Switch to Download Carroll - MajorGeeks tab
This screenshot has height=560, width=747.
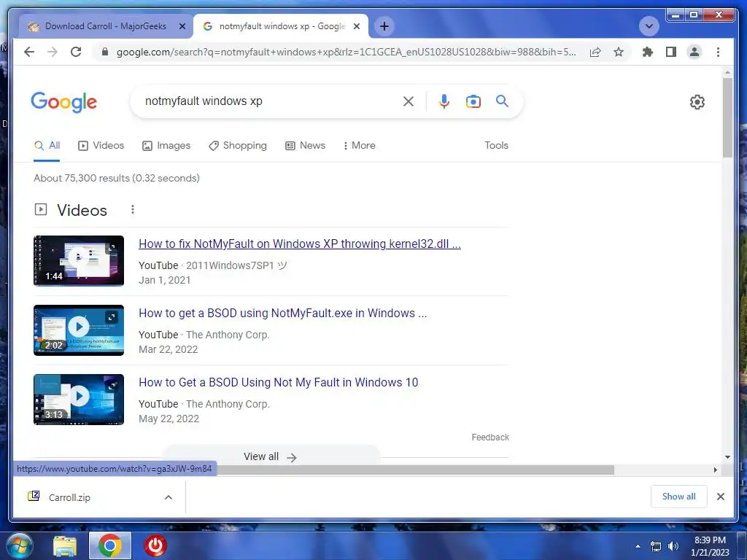point(105,26)
